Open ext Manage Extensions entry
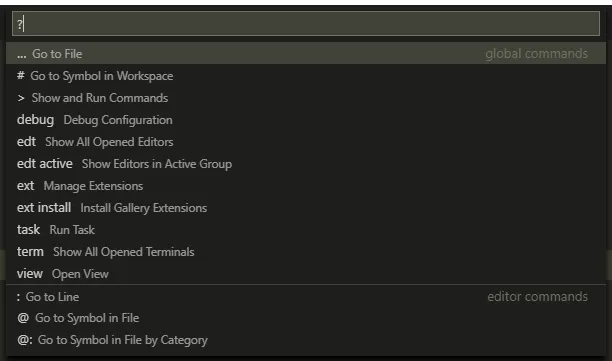 tap(306, 186)
